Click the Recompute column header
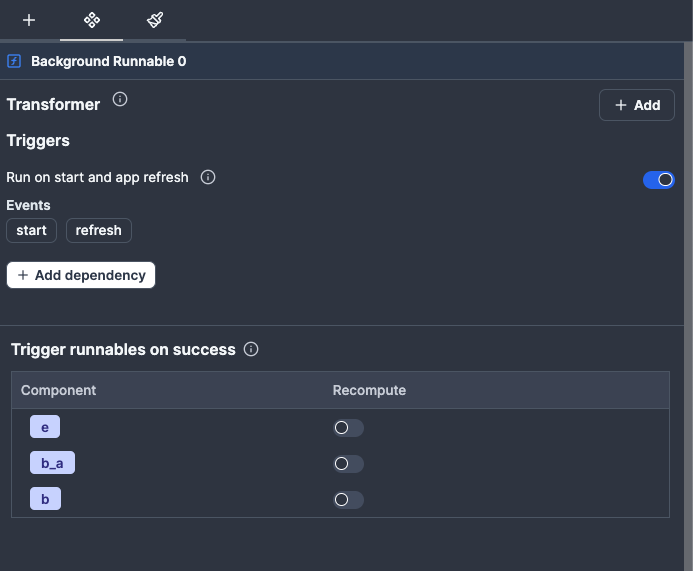 coord(369,390)
